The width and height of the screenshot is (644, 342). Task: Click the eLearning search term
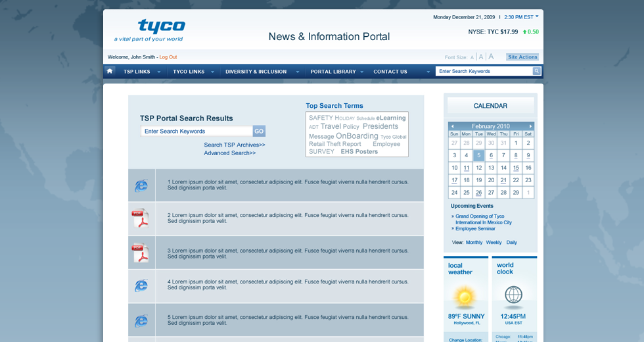391,118
